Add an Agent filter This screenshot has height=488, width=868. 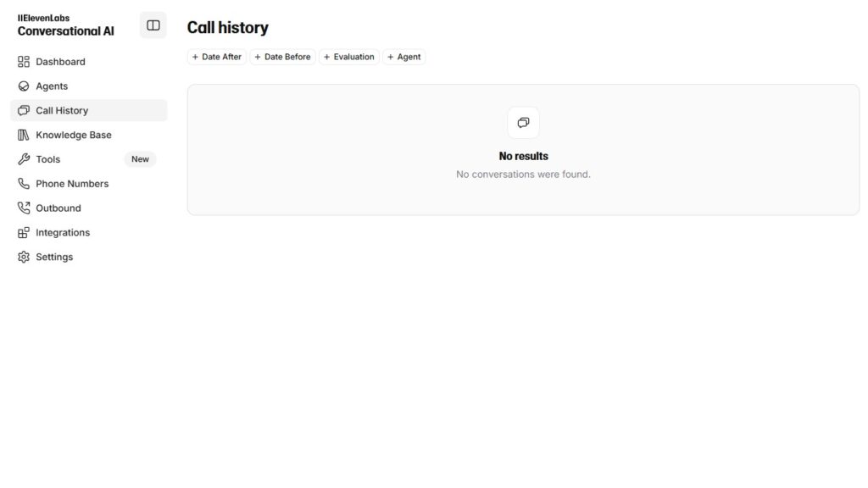[404, 57]
